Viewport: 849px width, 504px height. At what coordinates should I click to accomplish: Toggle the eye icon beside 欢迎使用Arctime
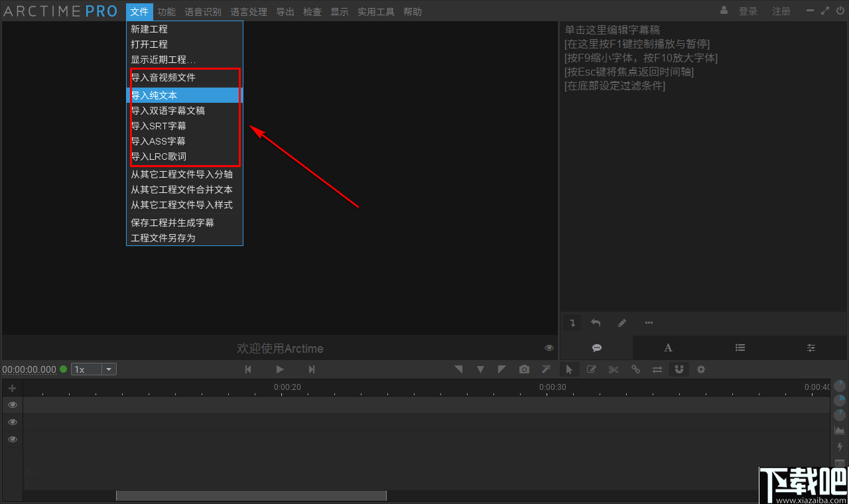click(x=549, y=347)
